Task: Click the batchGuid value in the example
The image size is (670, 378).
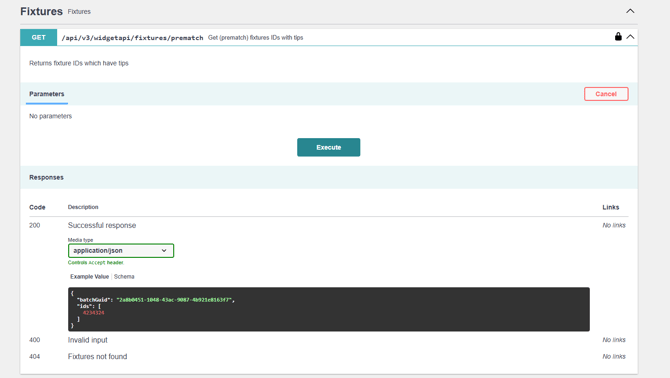Action: 174,300
